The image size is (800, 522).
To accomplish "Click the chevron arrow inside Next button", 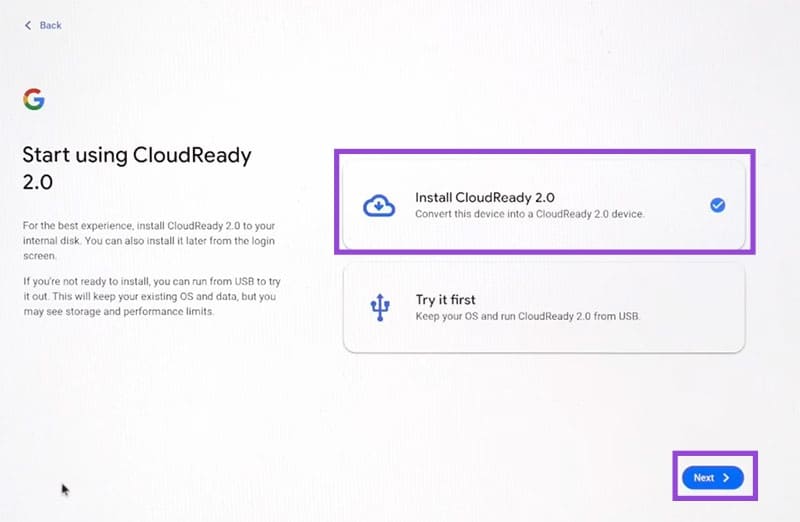I will pyautogui.click(x=726, y=478).
